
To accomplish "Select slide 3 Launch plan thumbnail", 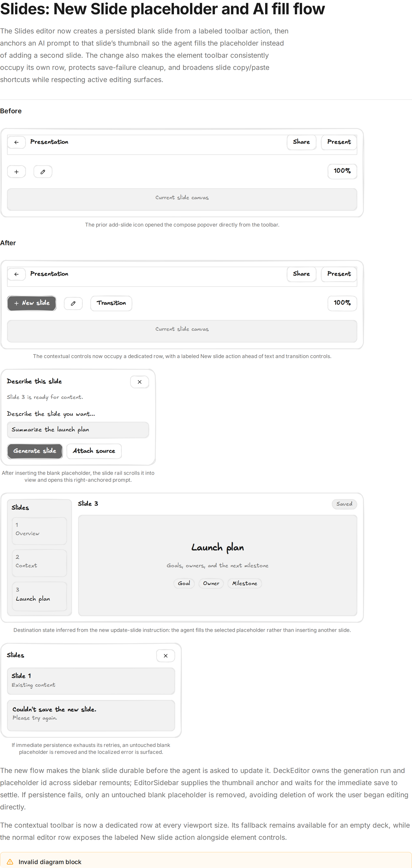I will pos(39,596).
